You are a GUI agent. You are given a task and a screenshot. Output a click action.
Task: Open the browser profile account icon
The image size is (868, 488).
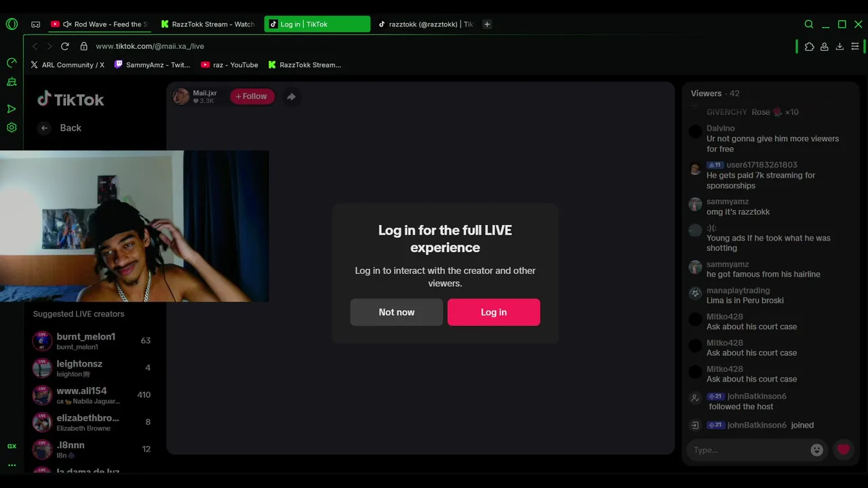pyautogui.click(x=824, y=47)
